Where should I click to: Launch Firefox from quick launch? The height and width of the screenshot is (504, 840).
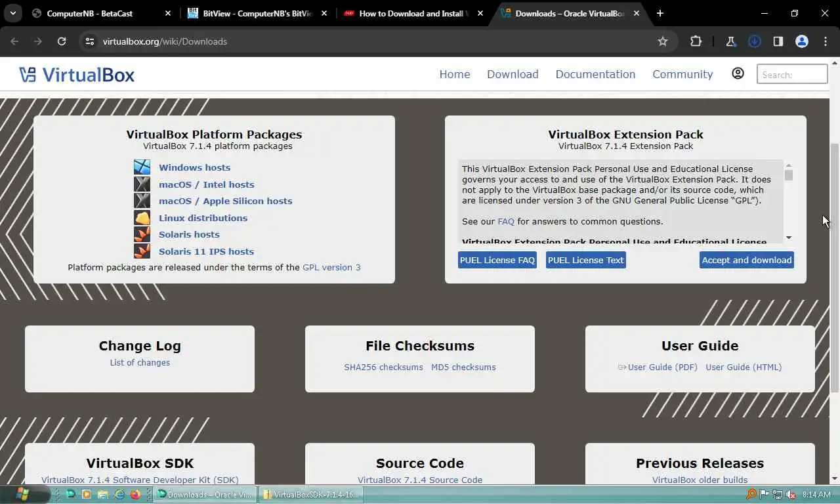(135, 494)
